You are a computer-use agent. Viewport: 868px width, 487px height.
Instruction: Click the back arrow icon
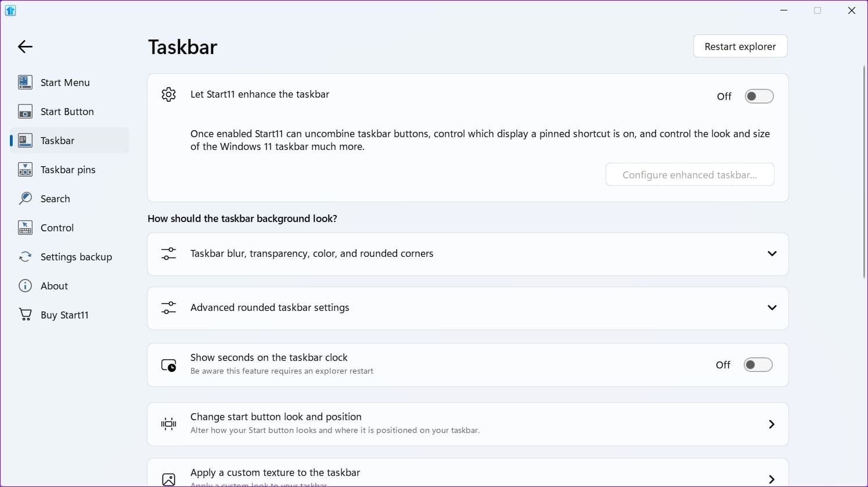click(25, 46)
